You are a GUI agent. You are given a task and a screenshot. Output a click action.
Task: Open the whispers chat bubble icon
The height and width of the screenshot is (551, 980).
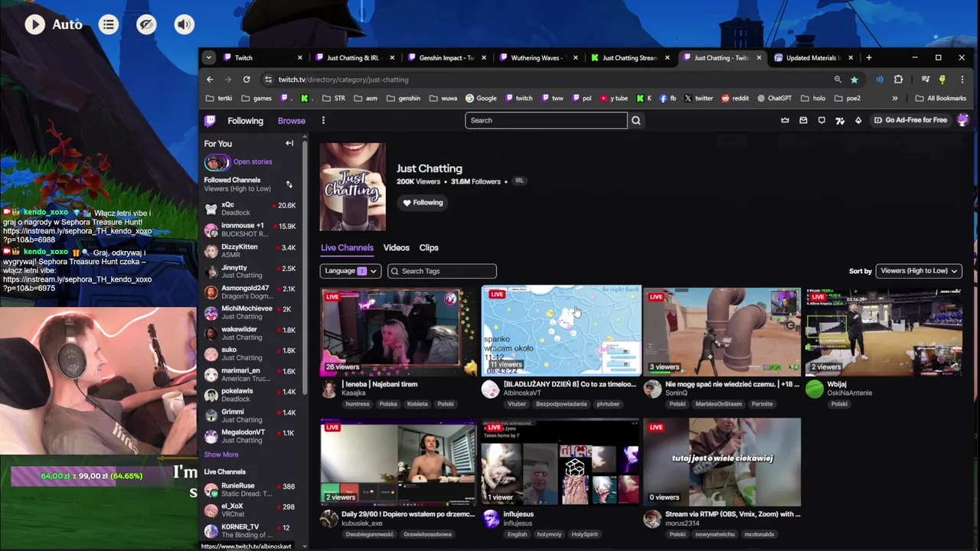(822, 120)
